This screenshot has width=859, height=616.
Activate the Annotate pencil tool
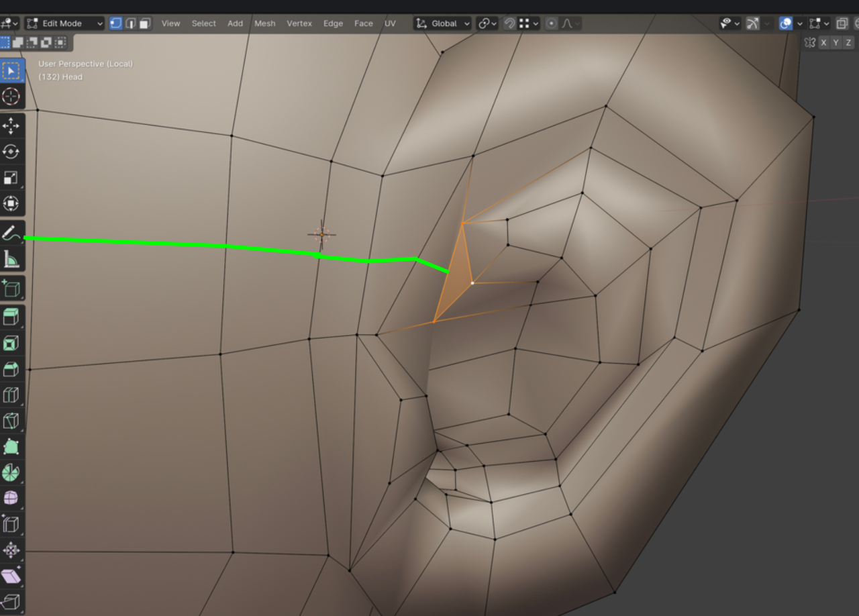point(11,234)
